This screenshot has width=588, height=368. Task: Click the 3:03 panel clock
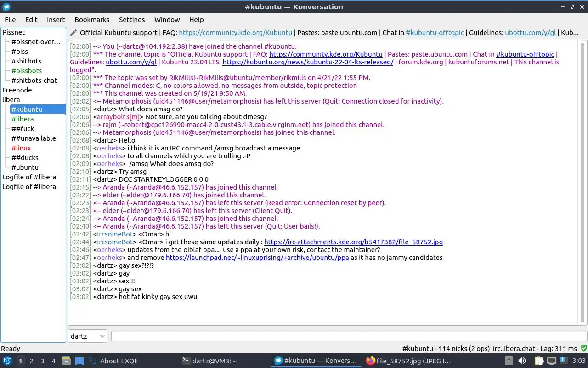(x=579, y=361)
